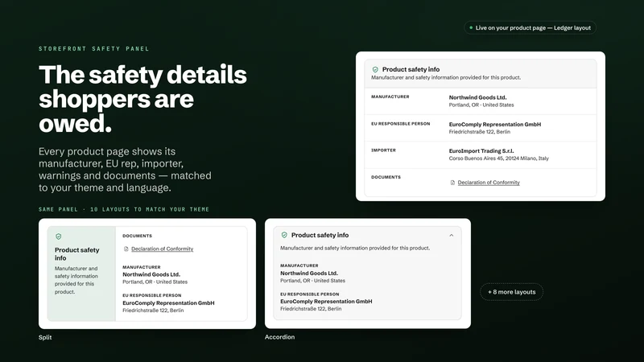This screenshot has height=362, width=644.
Task: Click the shield icon in Ledger panel header
Action: coord(375,70)
